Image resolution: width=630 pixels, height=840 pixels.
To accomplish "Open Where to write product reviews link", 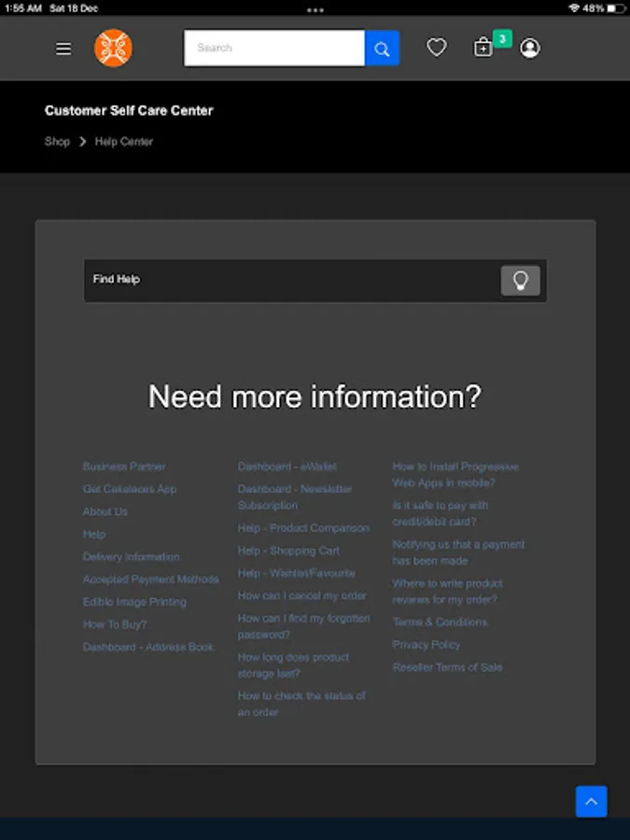I will [x=448, y=592].
